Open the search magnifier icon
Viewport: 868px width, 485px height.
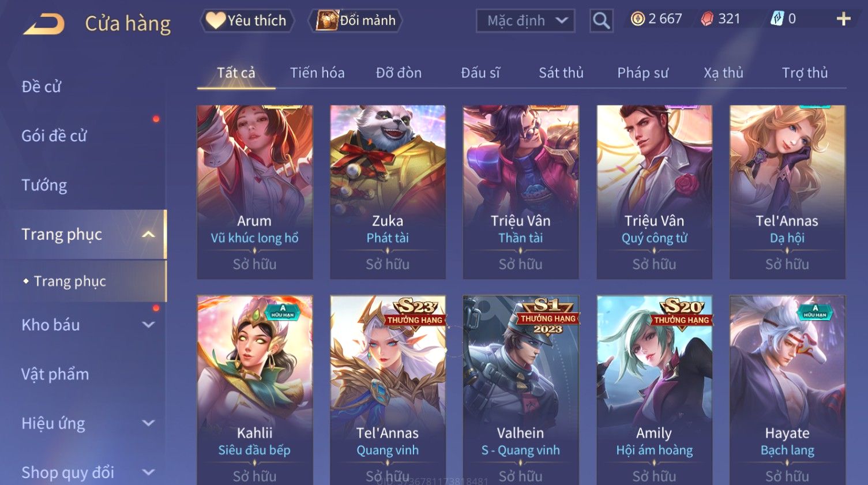[x=601, y=21]
